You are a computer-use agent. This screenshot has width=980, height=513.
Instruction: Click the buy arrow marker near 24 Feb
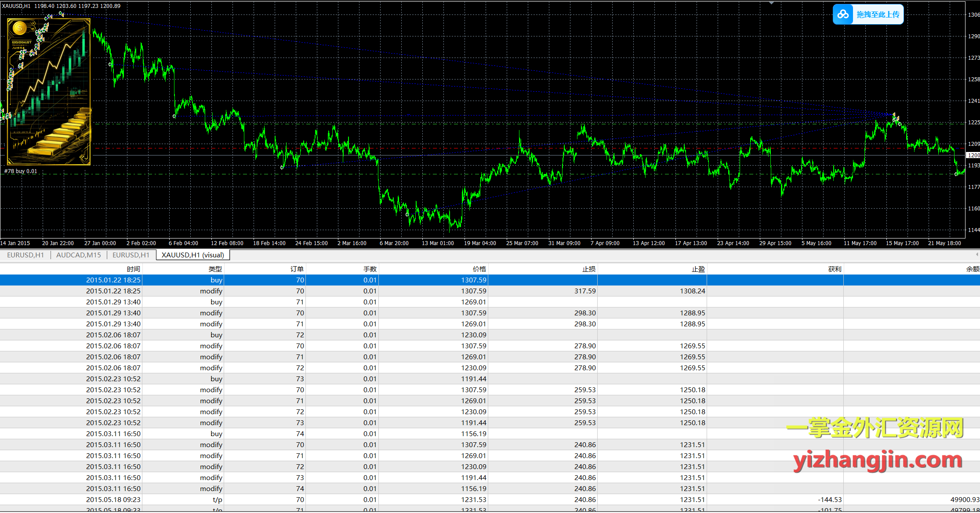tap(282, 167)
